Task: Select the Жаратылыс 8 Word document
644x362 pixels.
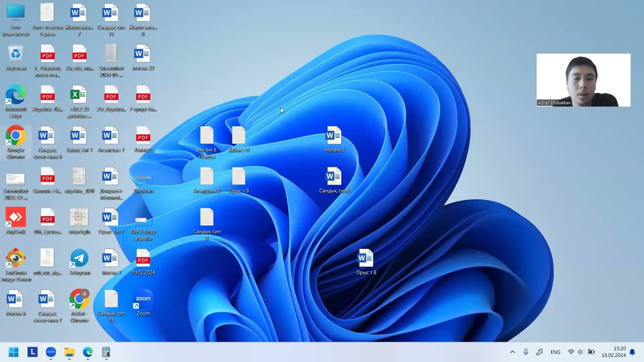Action: point(143,20)
